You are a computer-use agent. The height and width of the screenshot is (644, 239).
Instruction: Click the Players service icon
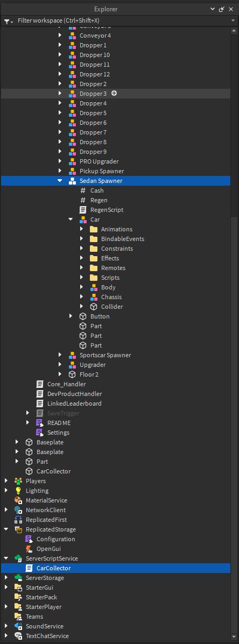coord(18,481)
